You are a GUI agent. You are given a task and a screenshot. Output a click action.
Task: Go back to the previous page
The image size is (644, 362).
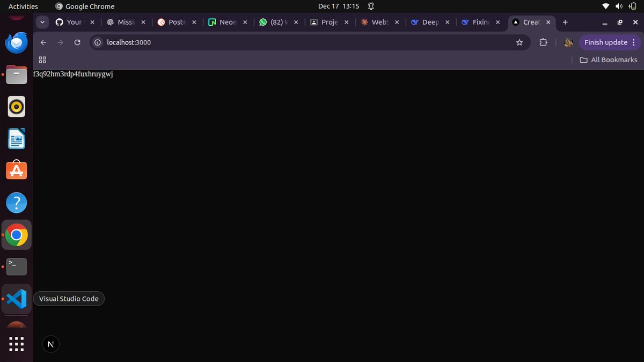click(x=43, y=42)
